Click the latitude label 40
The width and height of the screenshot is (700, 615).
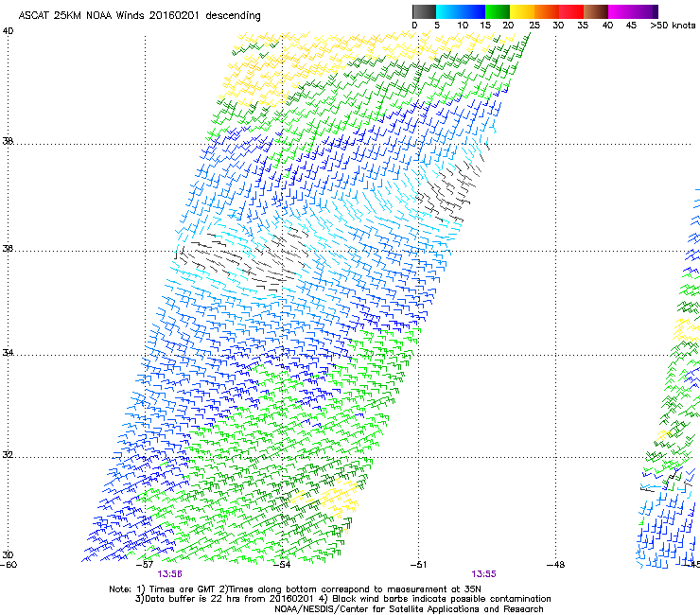pos(8,31)
